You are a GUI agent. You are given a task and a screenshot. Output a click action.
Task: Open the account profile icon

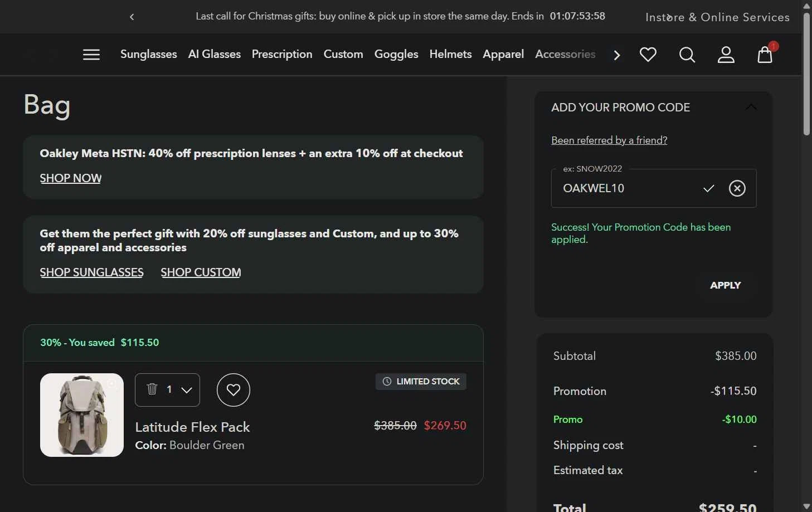[x=726, y=55]
